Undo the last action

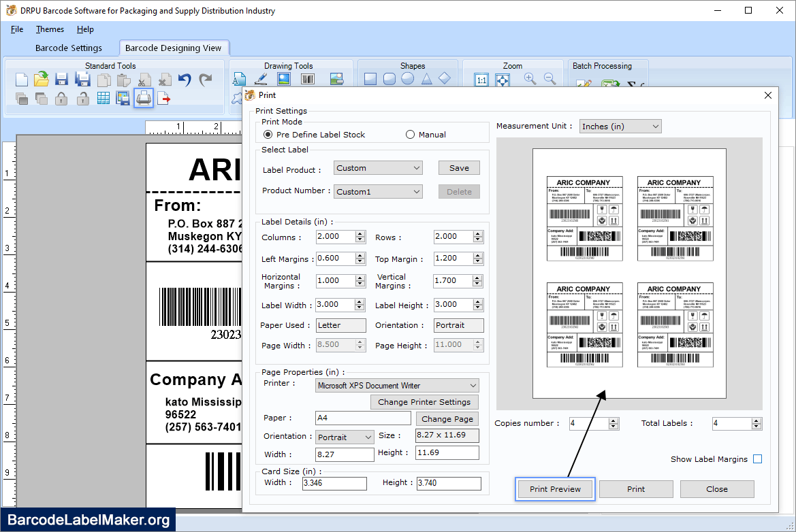185,80
